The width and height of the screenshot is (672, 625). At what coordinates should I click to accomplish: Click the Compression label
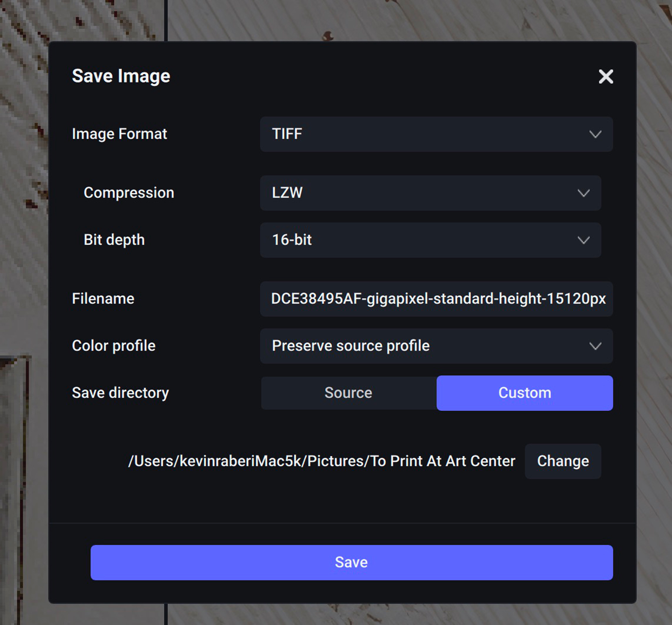[129, 193]
